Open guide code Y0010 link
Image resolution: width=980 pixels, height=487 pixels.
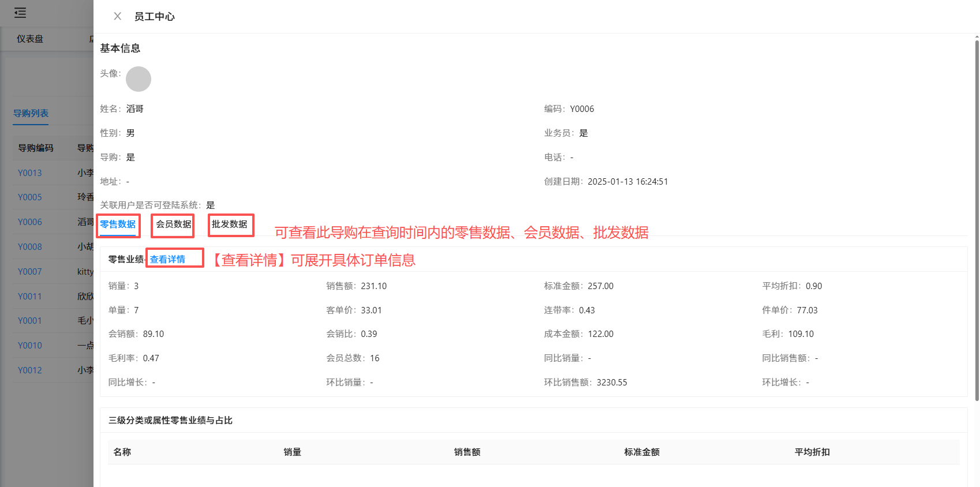point(30,345)
